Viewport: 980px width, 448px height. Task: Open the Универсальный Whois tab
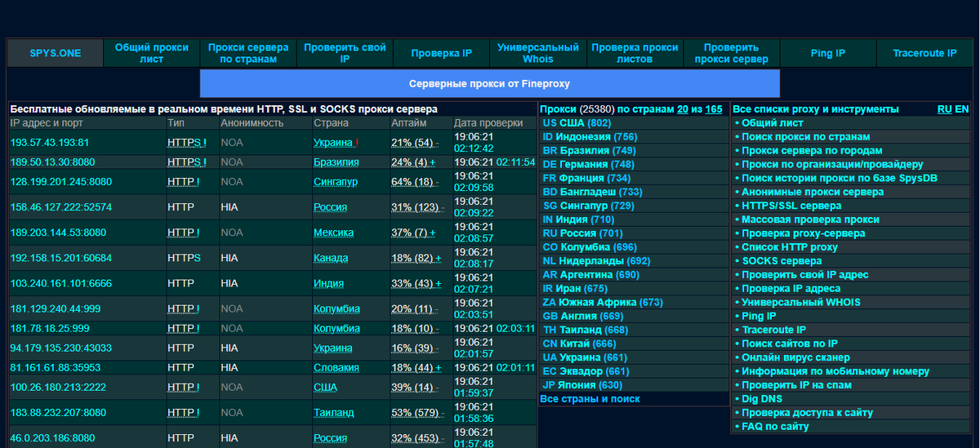(x=537, y=53)
